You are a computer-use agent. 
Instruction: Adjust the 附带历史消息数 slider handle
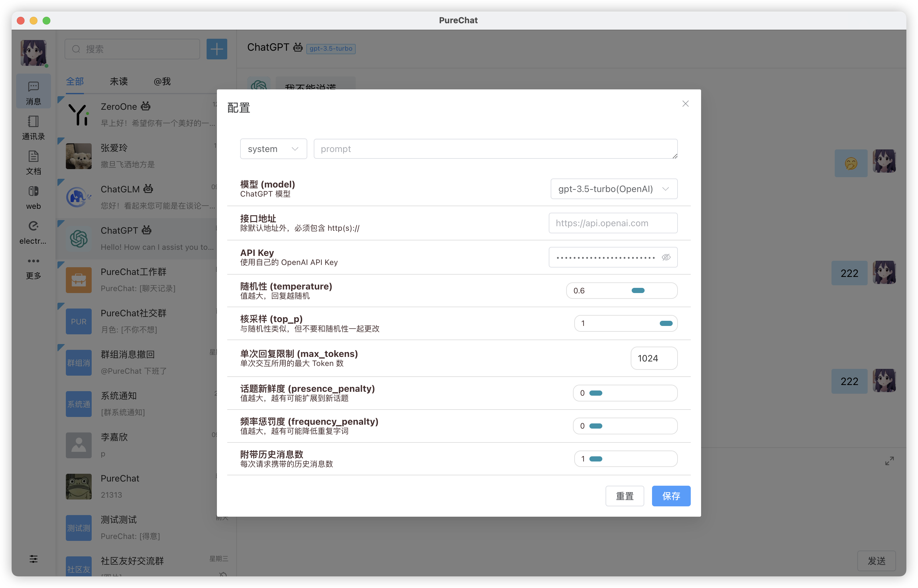pos(596,459)
